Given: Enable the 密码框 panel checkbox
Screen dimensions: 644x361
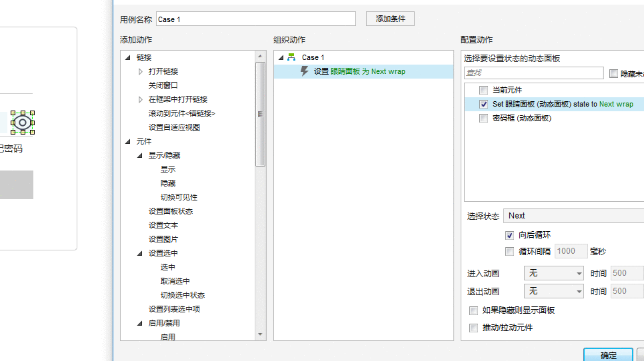Looking at the screenshot, I should [484, 118].
